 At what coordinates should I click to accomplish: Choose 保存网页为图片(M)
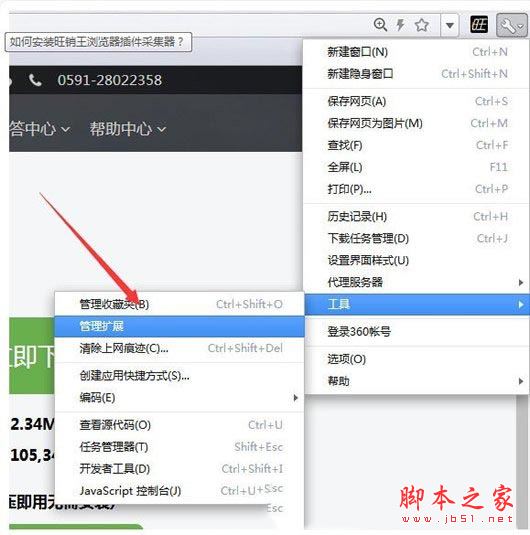click(x=416, y=123)
